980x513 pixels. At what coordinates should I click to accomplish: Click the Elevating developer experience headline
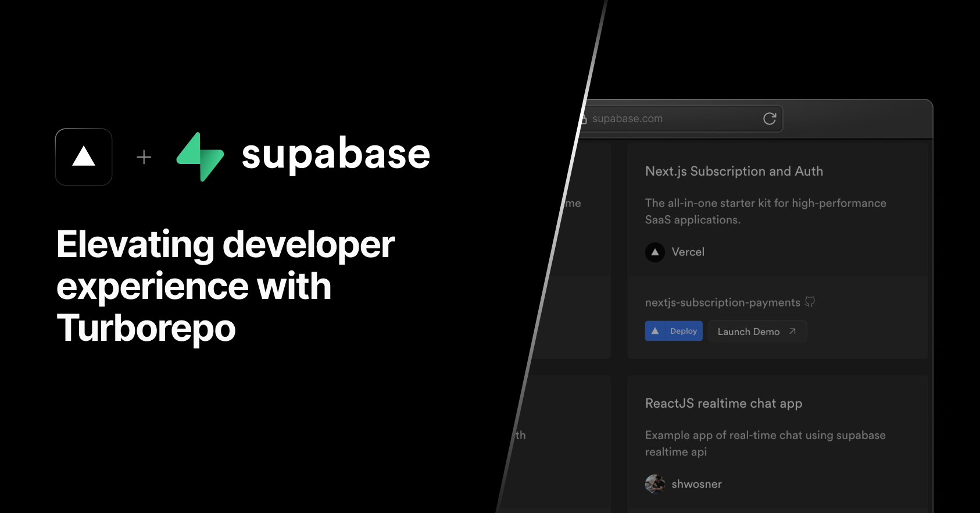[x=226, y=286]
